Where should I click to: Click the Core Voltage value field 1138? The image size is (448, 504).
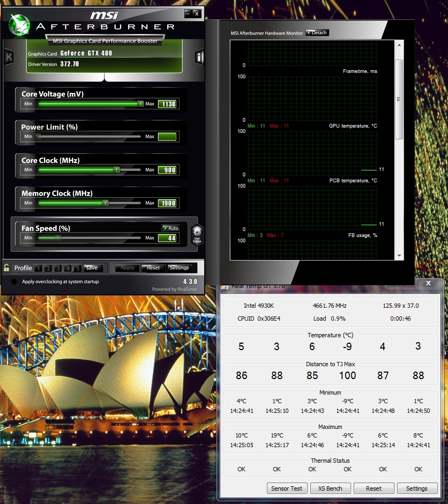coord(167,104)
